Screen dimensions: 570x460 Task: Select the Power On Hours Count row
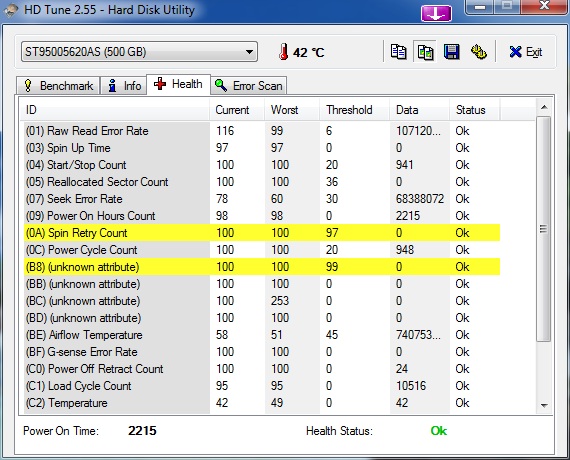[x=262, y=216]
